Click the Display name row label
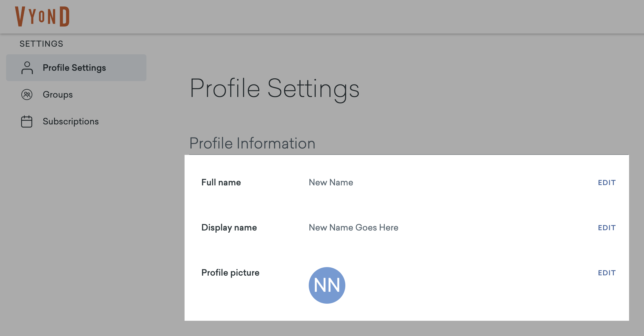The image size is (644, 336). 229,227
